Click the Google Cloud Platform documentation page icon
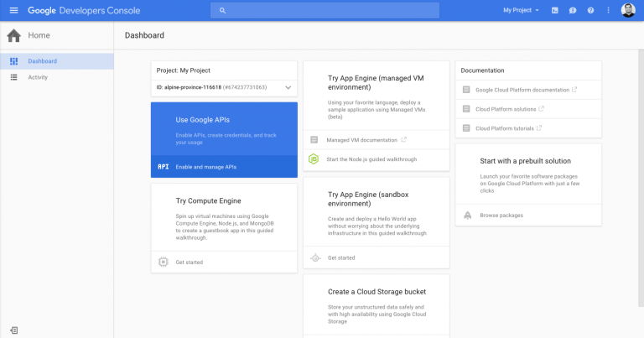This screenshot has width=644, height=338. point(466,90)
